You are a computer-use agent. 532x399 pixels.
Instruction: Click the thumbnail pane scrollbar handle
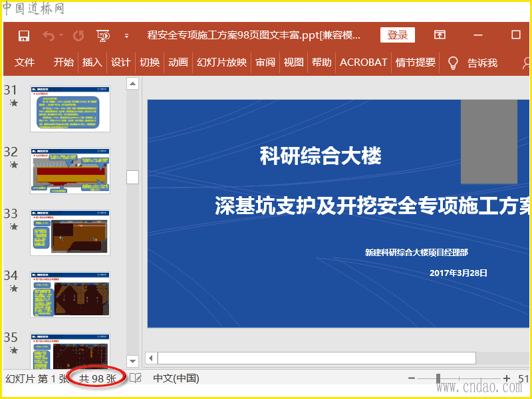(132, 177)
